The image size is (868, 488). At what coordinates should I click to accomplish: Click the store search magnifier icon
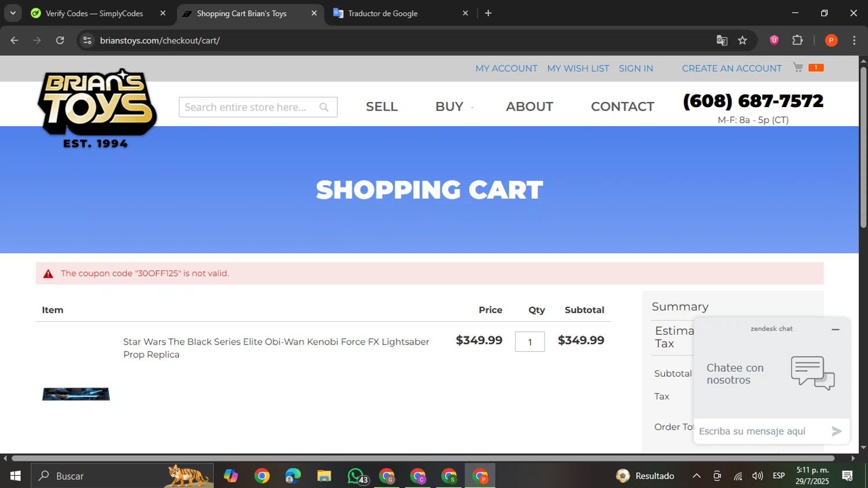[x=324, y=107]
